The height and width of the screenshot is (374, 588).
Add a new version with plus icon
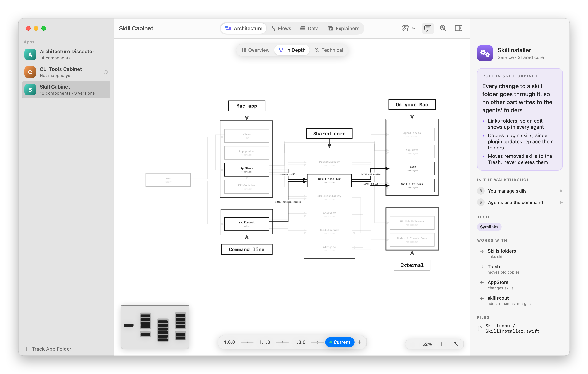(360, 342)
